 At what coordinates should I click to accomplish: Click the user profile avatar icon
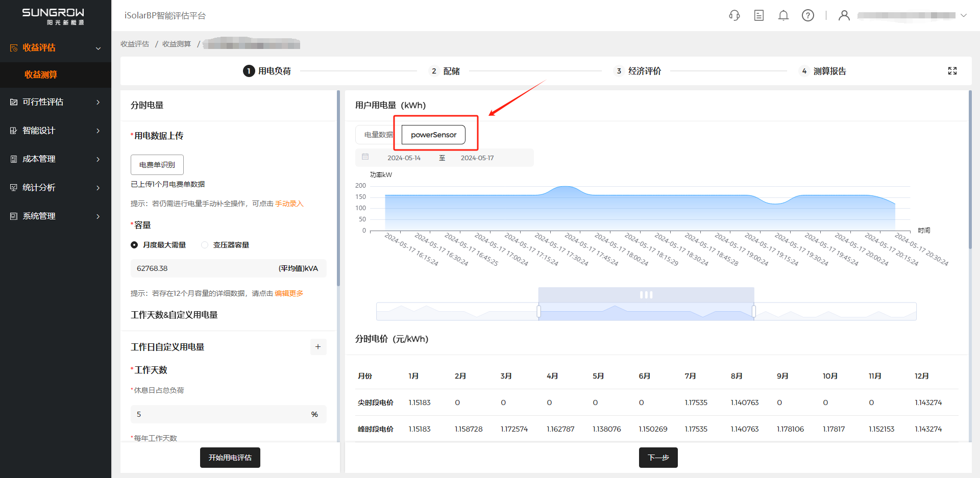tap(844, 15)
